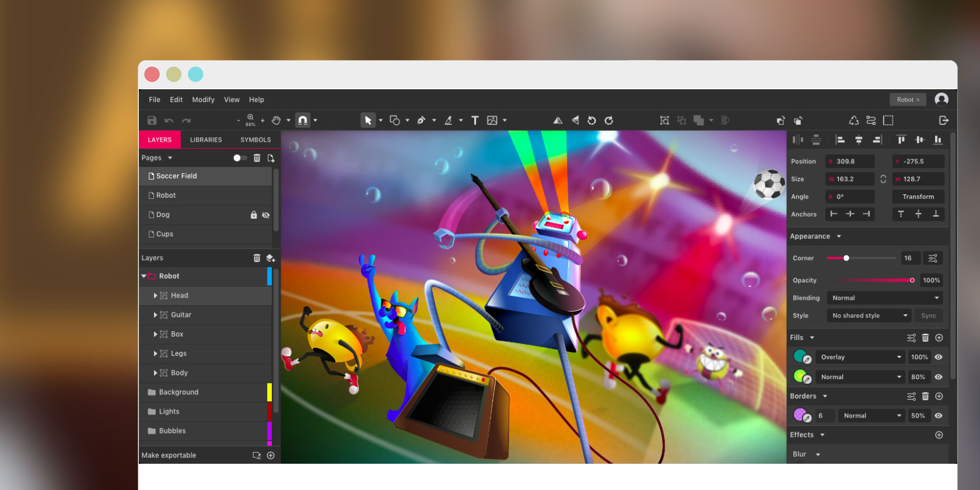Switch to the Symbols tab

tap(256, 140)
